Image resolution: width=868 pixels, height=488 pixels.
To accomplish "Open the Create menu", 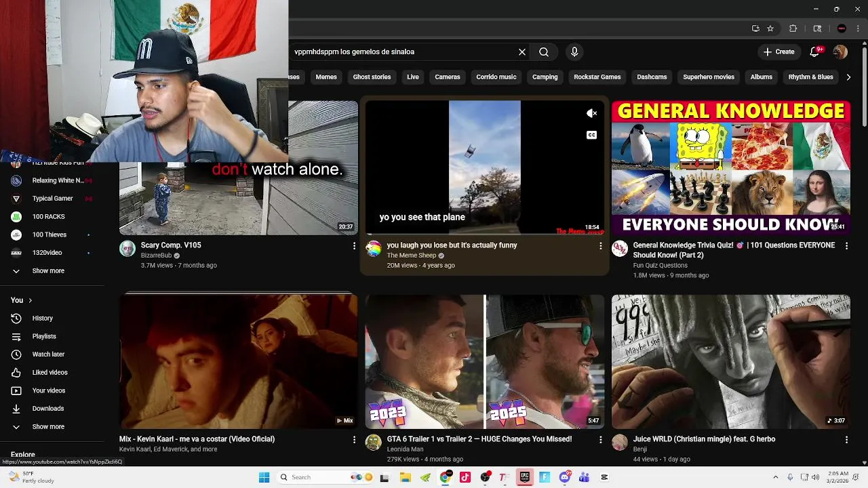I will (778, 52).
